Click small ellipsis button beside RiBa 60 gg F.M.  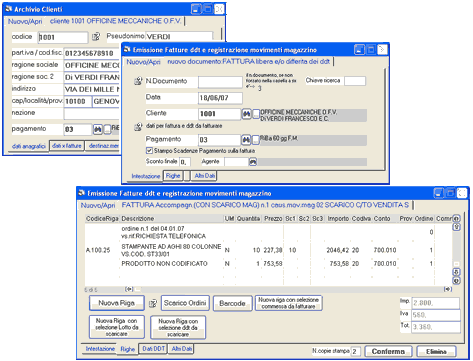point(256,140)
